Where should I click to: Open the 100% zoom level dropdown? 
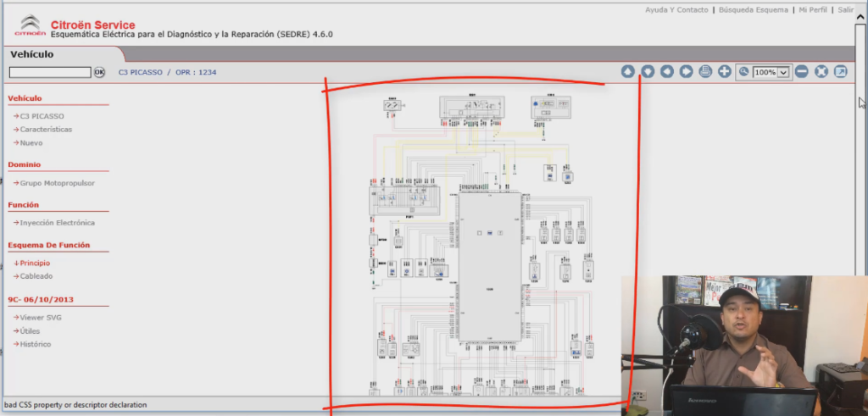pyautogui.click(x=771, y=72)
